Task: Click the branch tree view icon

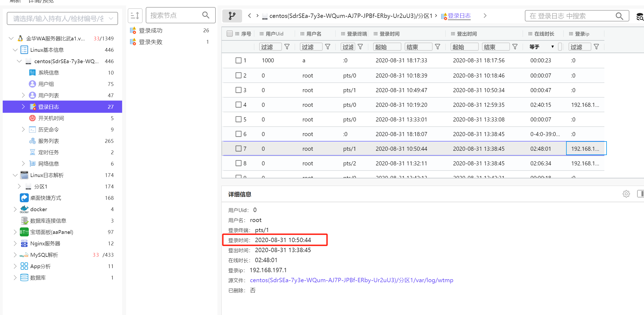Action: (232, 16)
